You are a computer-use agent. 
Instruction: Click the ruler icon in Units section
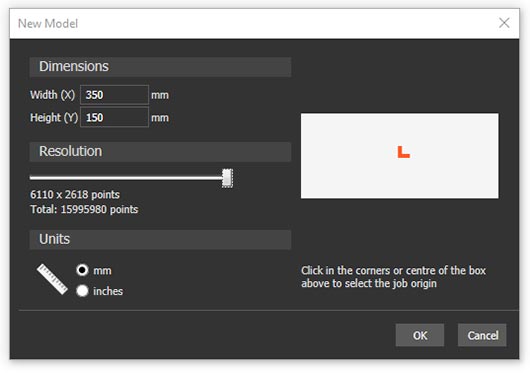tap(52, 279)
